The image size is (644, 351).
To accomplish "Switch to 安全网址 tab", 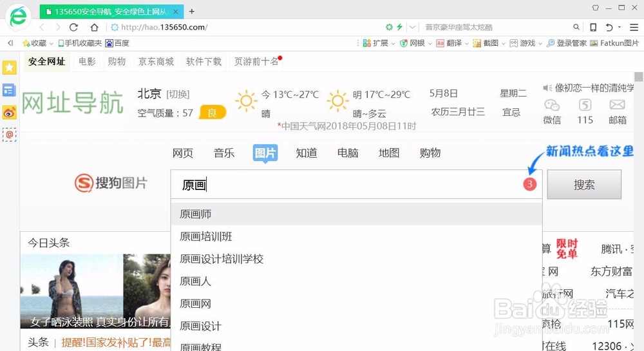I will (47, 62).
